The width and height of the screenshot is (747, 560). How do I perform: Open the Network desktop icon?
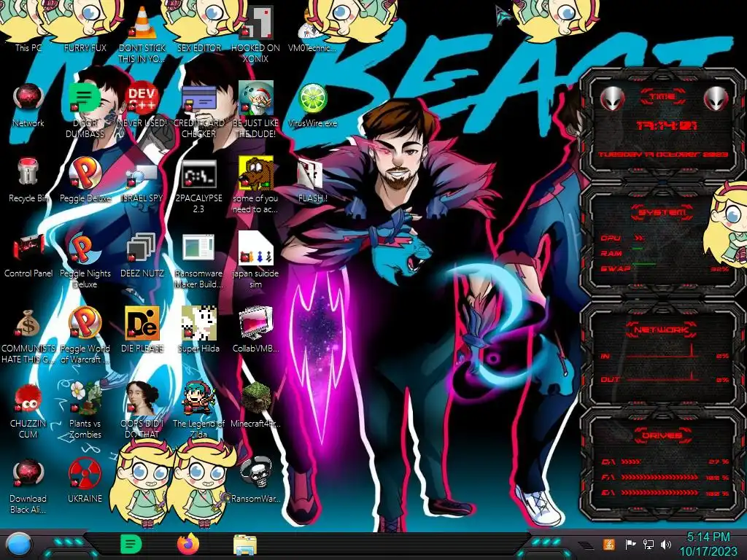click(28, 105)
